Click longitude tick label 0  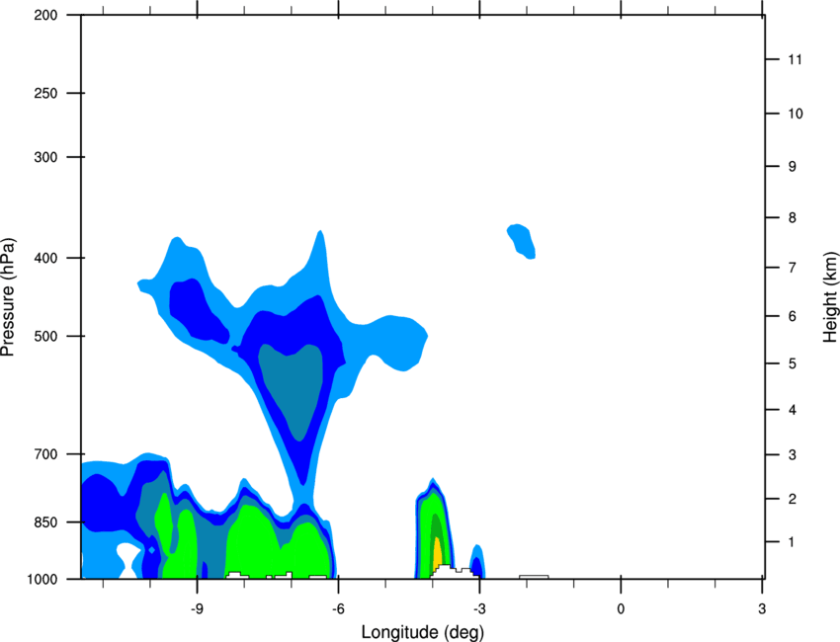(621, 609)
